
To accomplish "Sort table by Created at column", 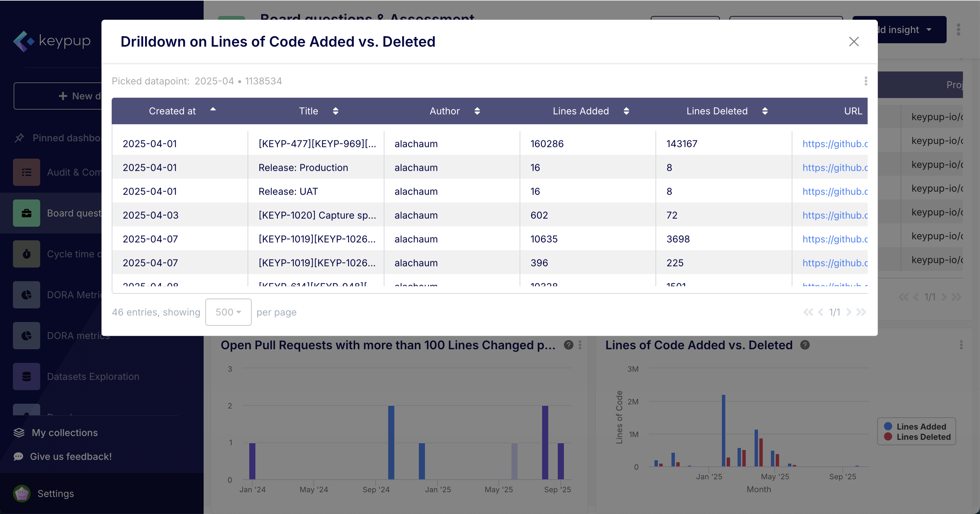I will coord(172,111).
